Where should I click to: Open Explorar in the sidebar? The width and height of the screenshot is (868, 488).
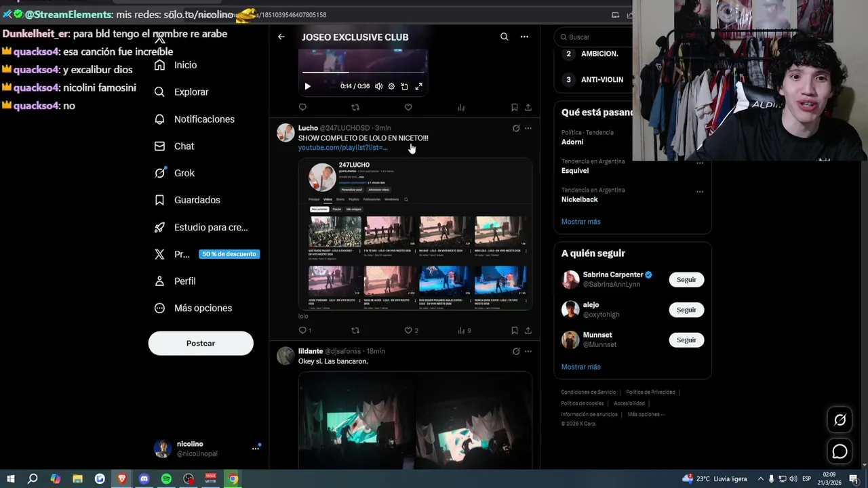182,92
